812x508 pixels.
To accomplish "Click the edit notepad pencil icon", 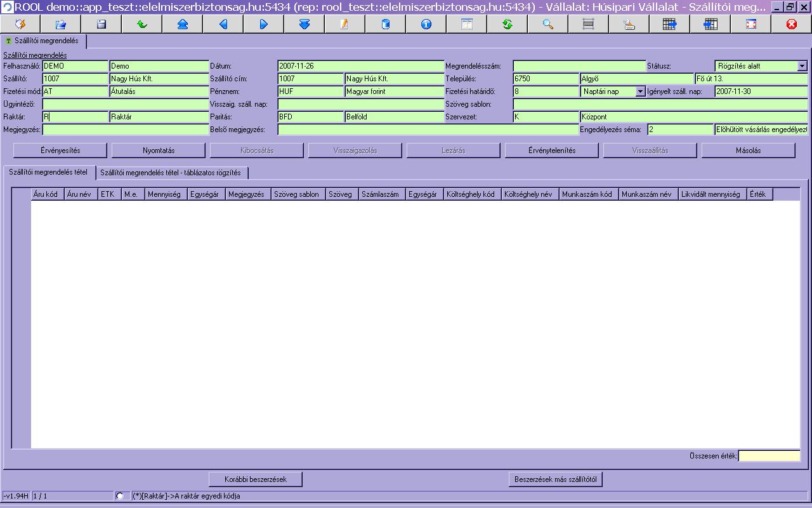I will (344, 24).
